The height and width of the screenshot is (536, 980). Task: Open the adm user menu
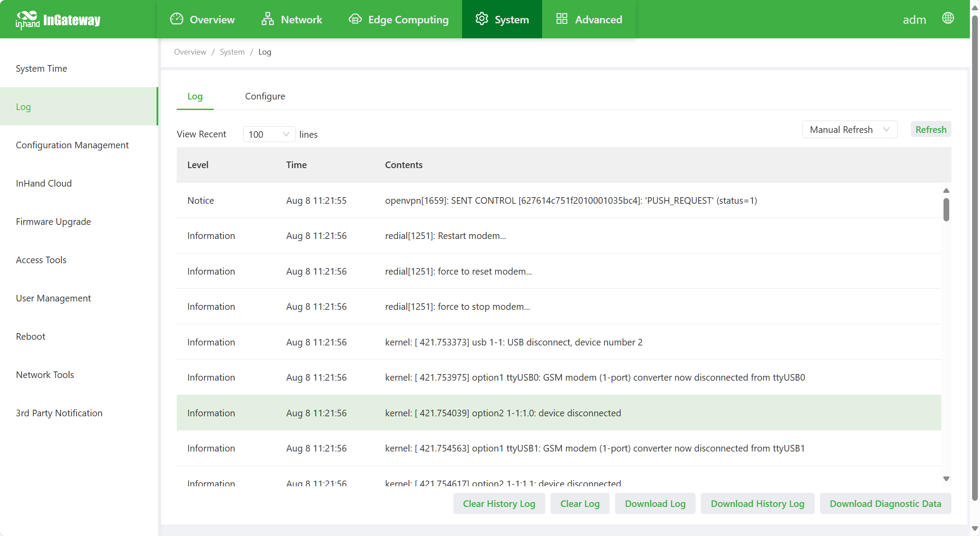pos(914,20)
